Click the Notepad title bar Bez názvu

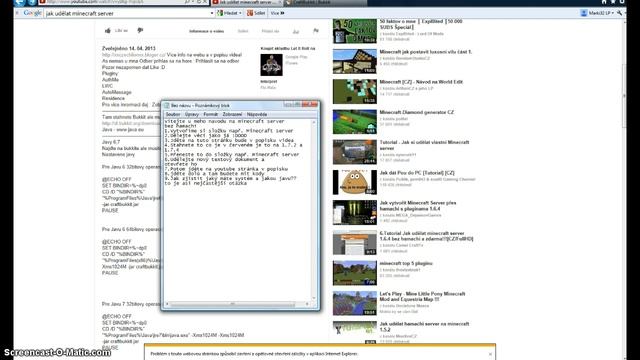(x=200, y=105)
